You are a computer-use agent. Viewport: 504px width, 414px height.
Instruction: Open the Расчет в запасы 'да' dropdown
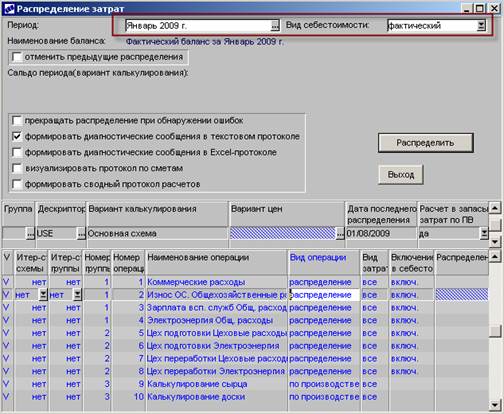click(x=484, y=234)
